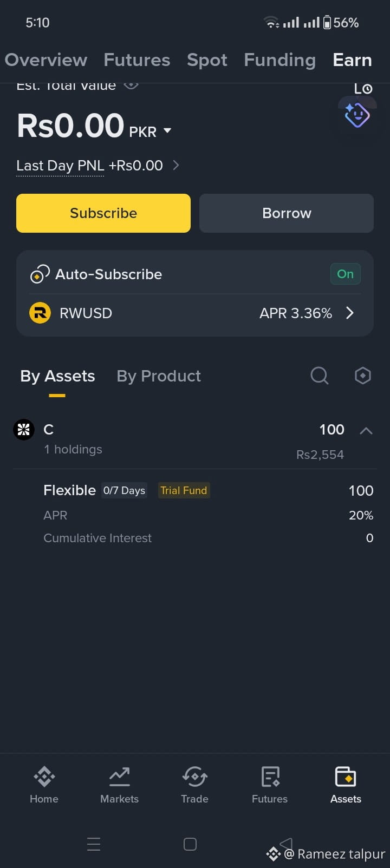Screen dimensions: 390x868
Task: Open the hexagon settings icon
Action: tap(362, 376)
